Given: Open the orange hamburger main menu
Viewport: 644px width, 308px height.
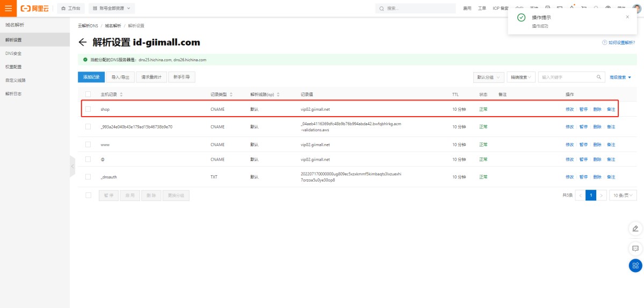Looking at the screenshot, I should 8,9.
